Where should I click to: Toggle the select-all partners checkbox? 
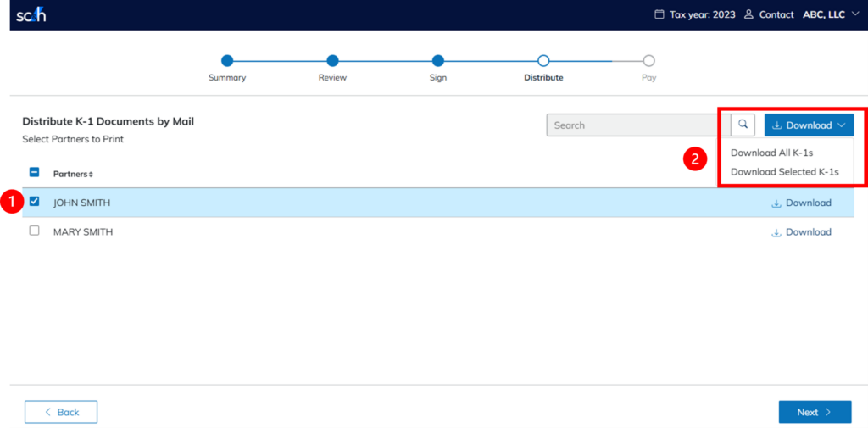click(35, 173)
